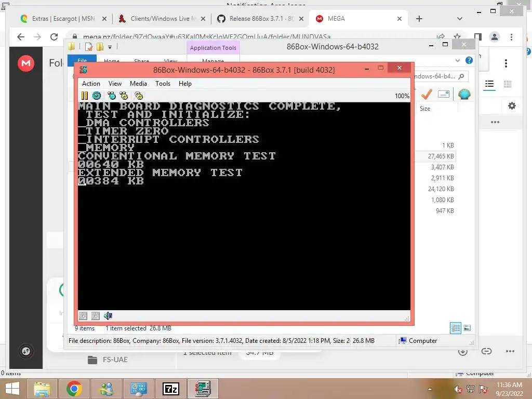Image resolution: width=532 pixels, height=399 pixels.
Task: Open MEGA top-right three-dot menu
Action: pyautogui.click(x=506, y=63)
